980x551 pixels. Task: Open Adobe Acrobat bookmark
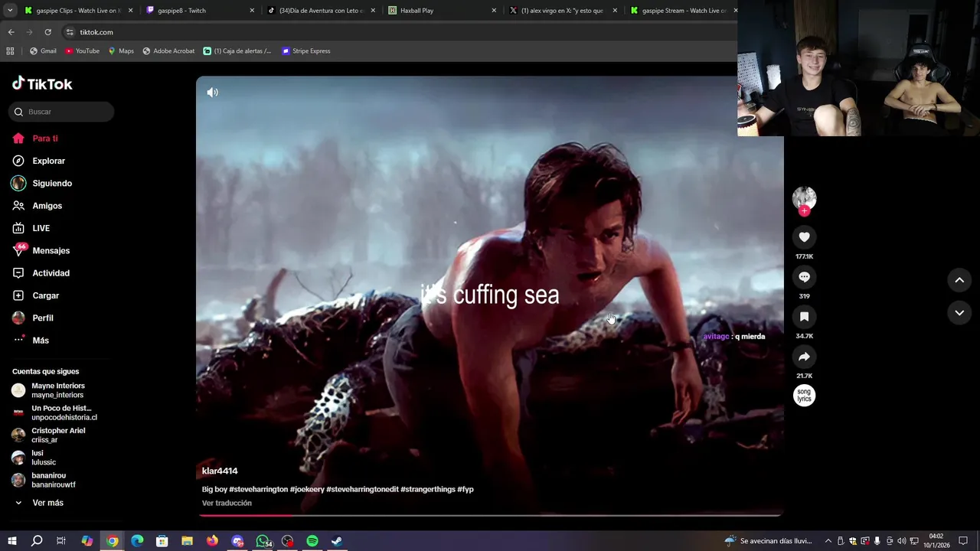click(x=168, y=51)
